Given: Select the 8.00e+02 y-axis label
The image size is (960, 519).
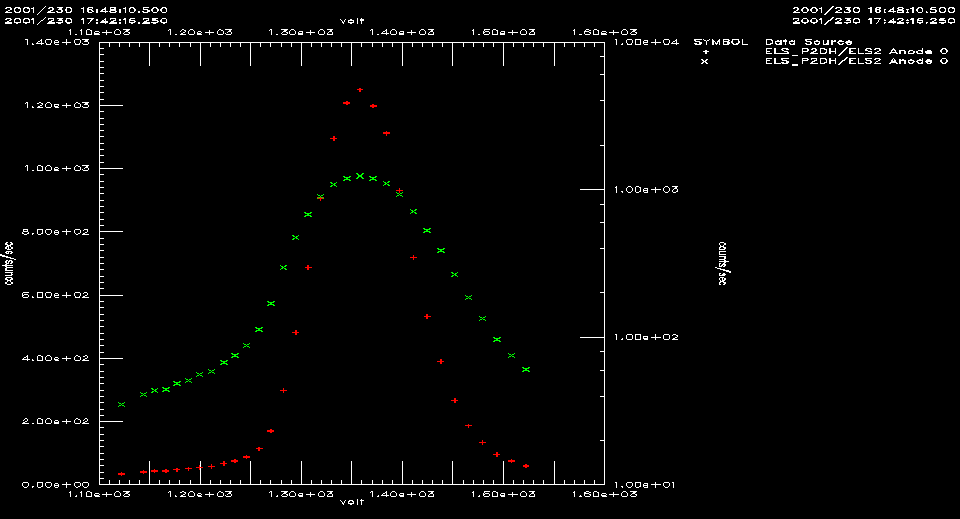Looking at the screenshot, I should pyautogui.click(x=56, y=232).
